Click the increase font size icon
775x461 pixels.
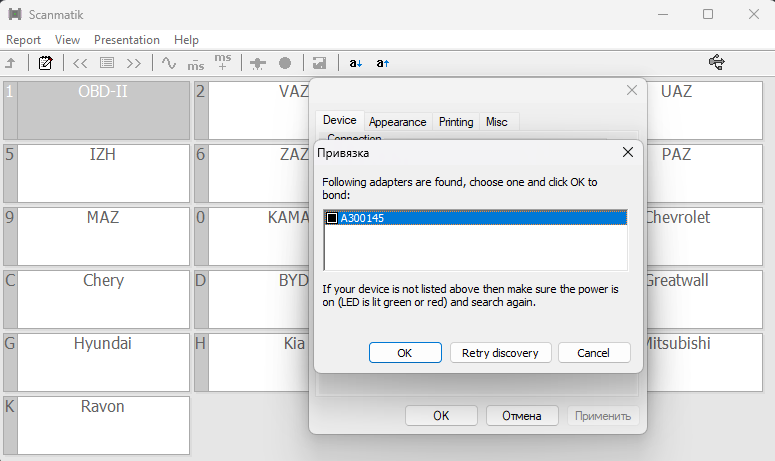[x=382, y=63]
